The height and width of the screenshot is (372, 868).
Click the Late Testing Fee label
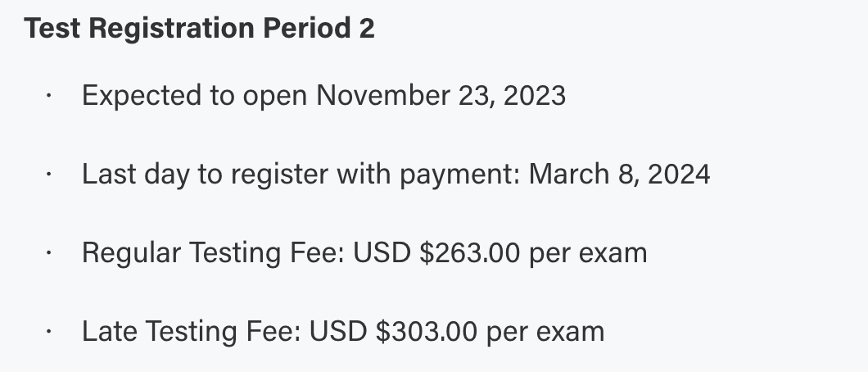tap(192, 332)
